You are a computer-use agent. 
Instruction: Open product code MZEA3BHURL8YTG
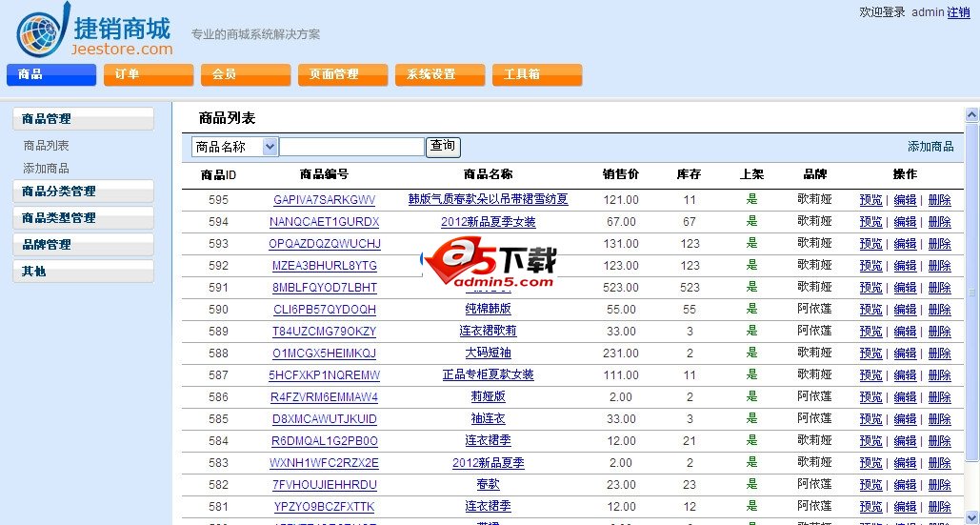coord(325,266)
